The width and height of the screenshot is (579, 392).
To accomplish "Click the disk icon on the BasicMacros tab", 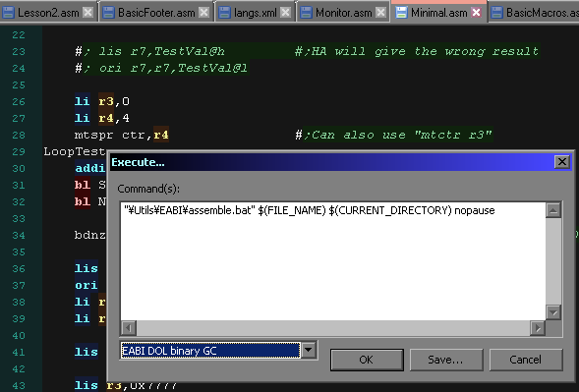I will (497, 13).
